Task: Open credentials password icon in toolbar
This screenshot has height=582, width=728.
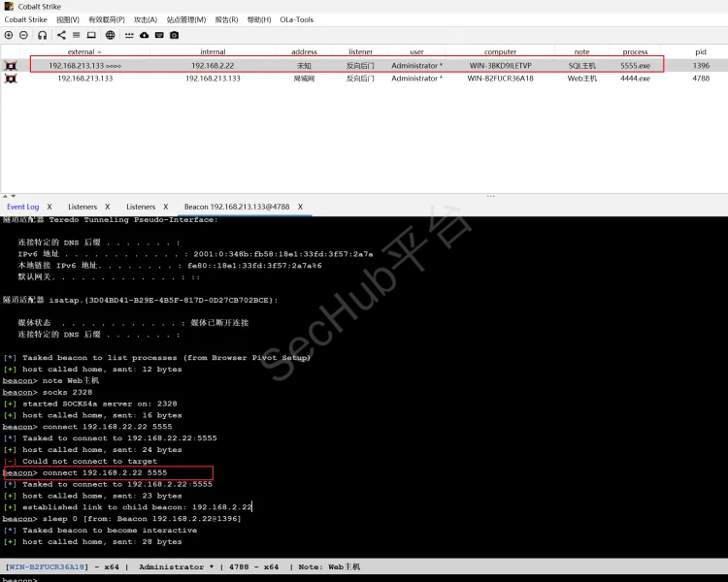Action: coord(129,35)
